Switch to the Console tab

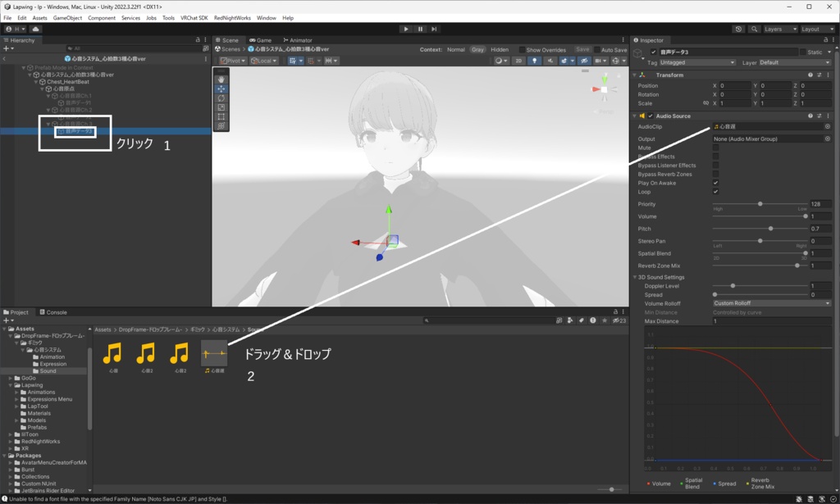pos(53,312)
